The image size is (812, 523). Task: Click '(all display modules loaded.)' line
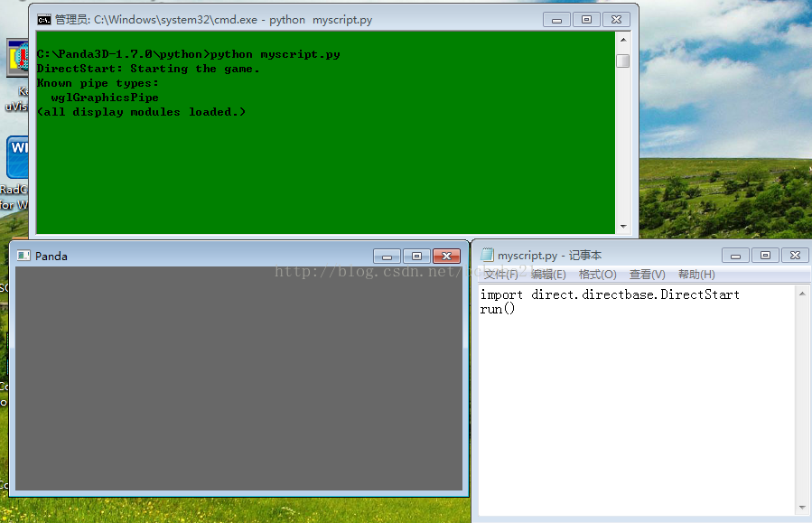(x=142, y=112)
